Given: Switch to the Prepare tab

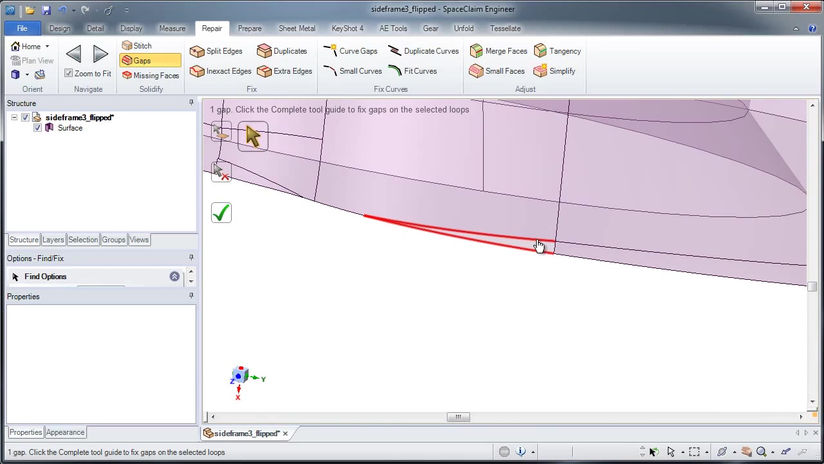Looking at the screenshot, I should [x=250, y=28].
